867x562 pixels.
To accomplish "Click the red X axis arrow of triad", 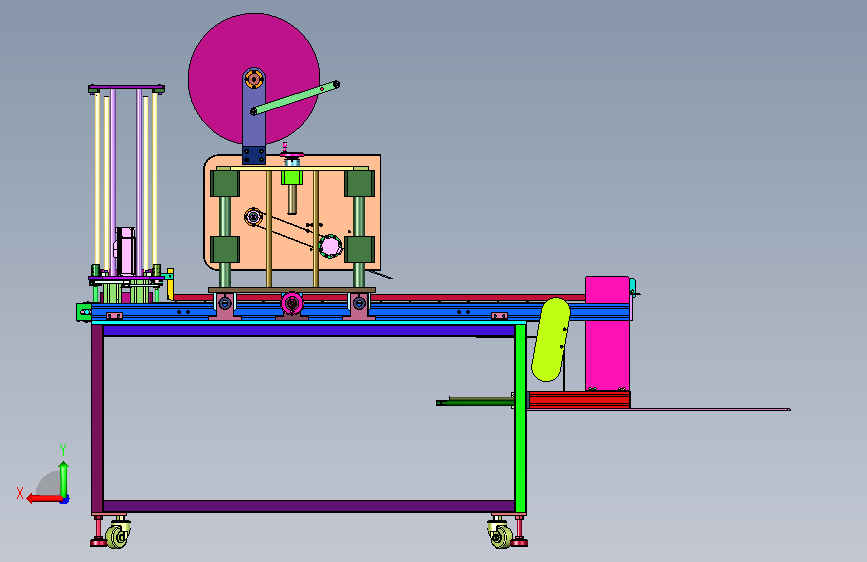I will 44,499.
